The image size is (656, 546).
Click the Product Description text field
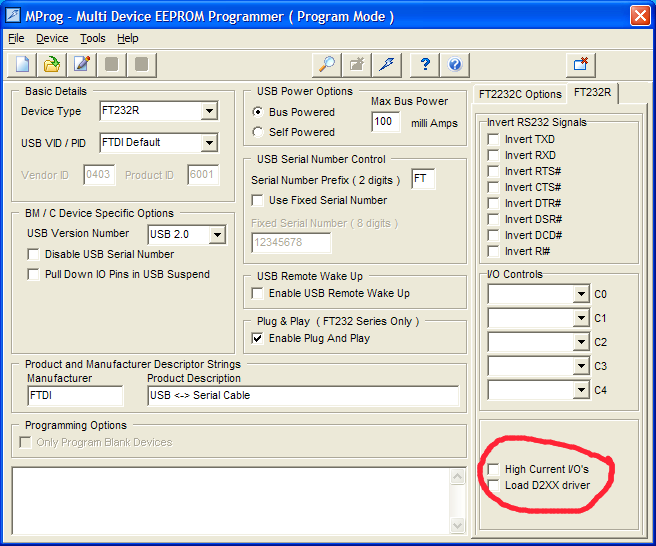303,395
